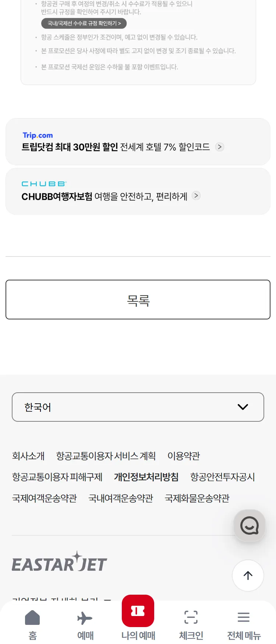The height and width of the screenshot is (644, 276).
Task: Click the arrow on the CHUBB insurance banner
Action: tap(197, 195)
